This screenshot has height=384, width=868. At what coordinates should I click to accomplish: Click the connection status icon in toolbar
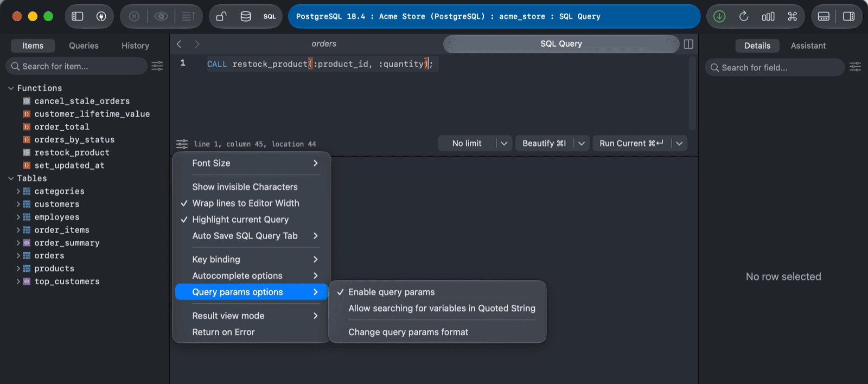coord(101,16)
